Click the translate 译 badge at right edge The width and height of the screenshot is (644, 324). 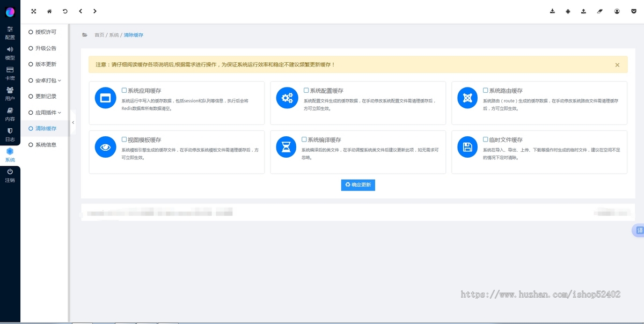[x=638, y=230]
